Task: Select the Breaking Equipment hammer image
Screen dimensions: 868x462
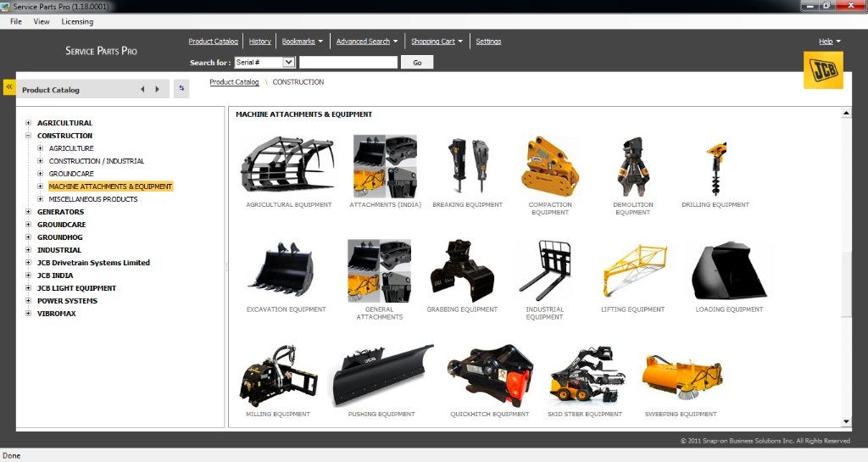Action: pos(468,165)
